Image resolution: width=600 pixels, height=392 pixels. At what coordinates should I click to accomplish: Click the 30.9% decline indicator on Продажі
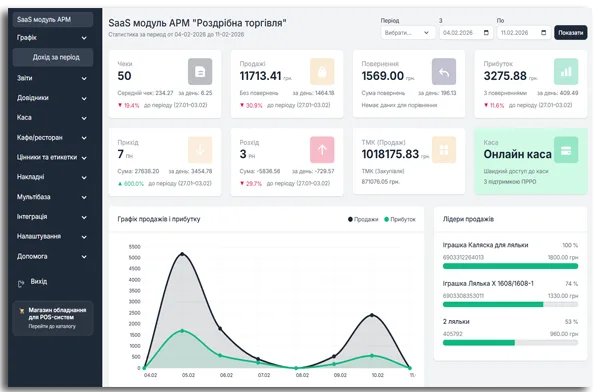pyautogui.click(x=251, y=105)
